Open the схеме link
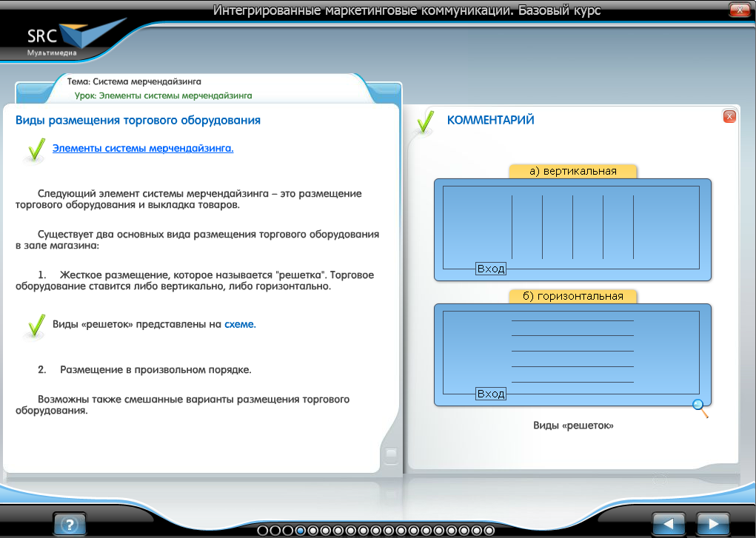Viewport: 756px width, 538px height. [240, 324]
